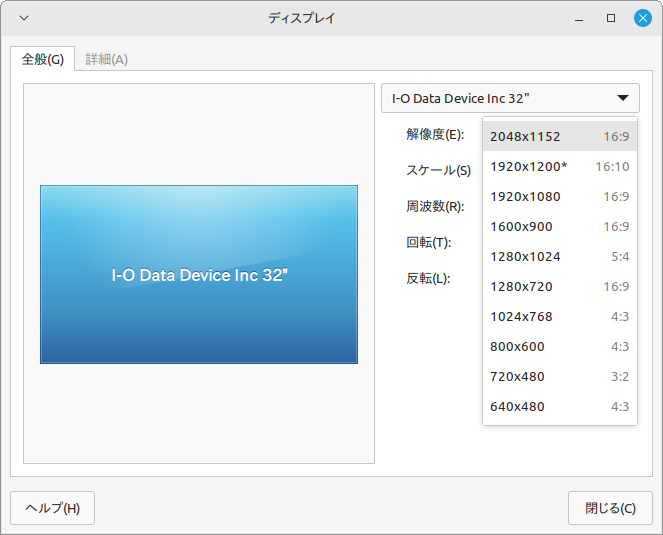Choose 800x600 from the list
Image resolution: width=663 pixels, height=535 pixels.
tap(559, 346)
